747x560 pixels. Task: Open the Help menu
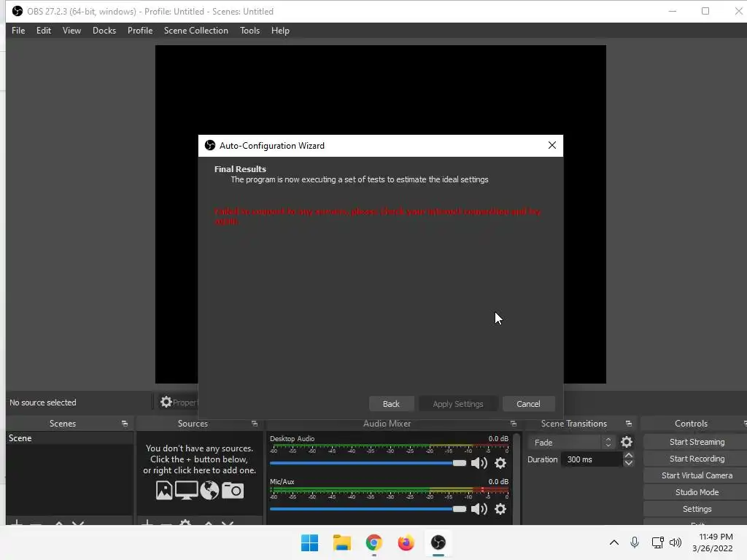pos(280,31)
